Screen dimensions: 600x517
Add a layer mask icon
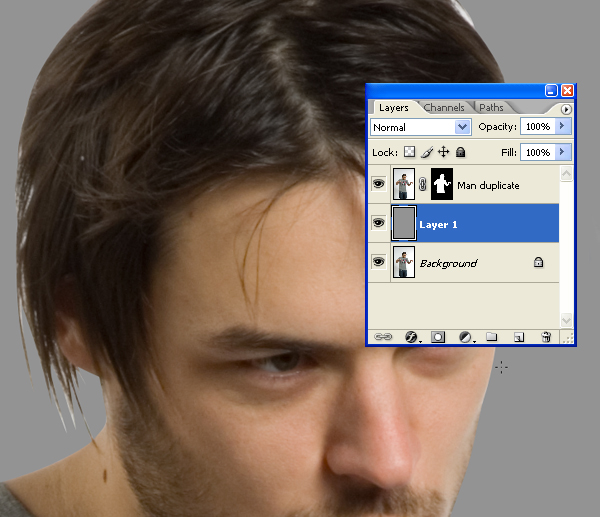(438, 337)
